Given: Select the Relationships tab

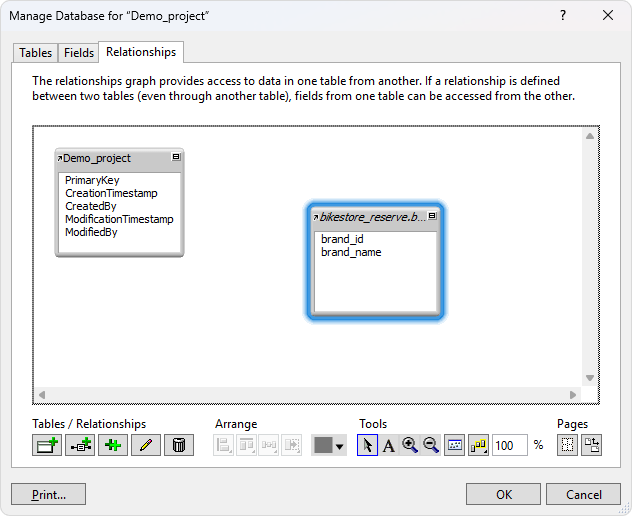Looking at the screenshot, I should click(x=141, y=52).
